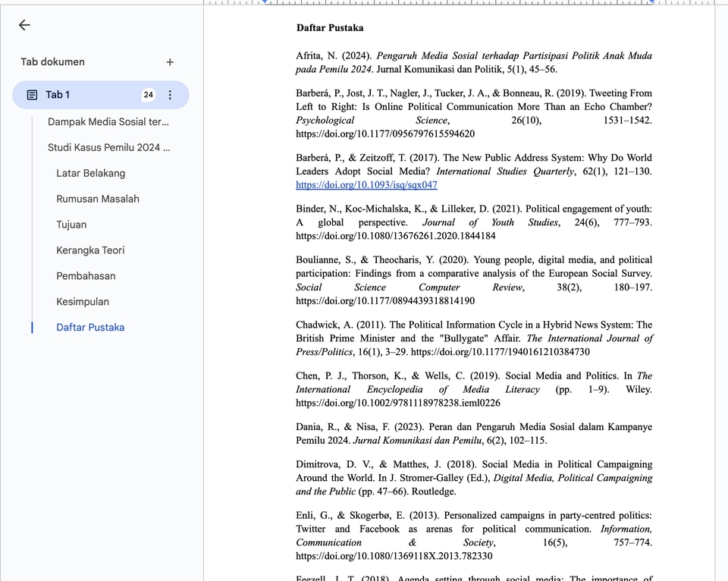
Task: Select Kerangka Teori in the outline
Action: 90,250
